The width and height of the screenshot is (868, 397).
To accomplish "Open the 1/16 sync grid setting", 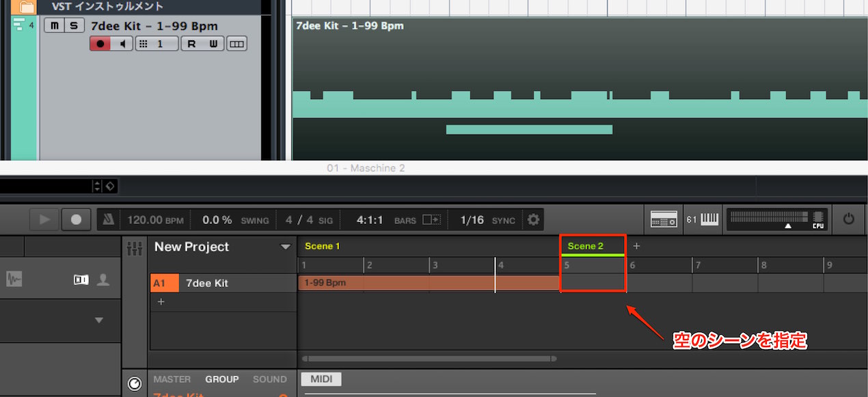I will point(472,220).
